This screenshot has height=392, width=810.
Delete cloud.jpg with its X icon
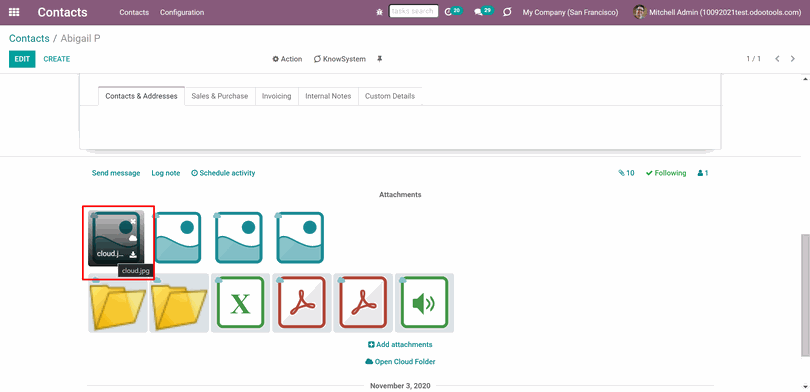pos(133,221)
